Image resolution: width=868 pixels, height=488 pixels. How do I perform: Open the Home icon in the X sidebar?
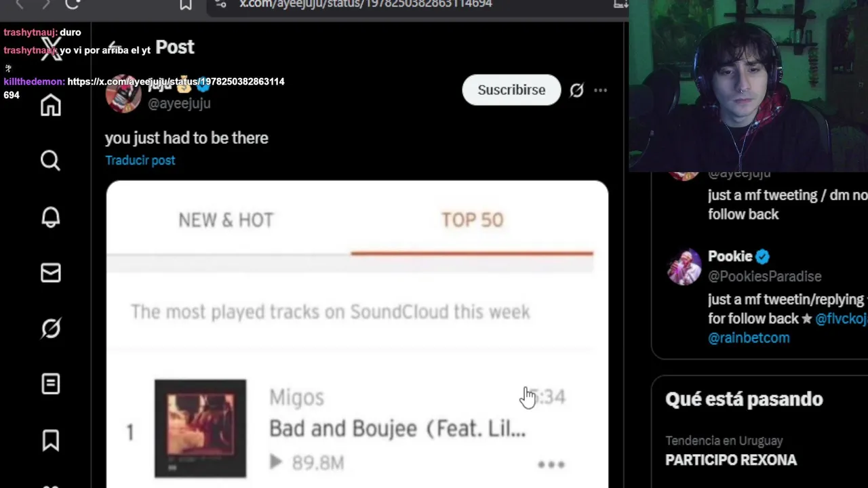[50, 105]
